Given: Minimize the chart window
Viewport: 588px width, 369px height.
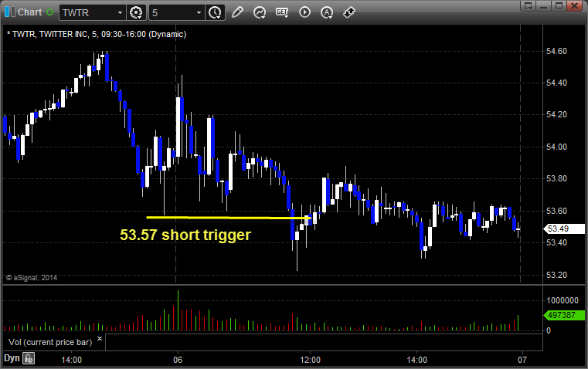Looking at the screenshot, I should point(544,5).
